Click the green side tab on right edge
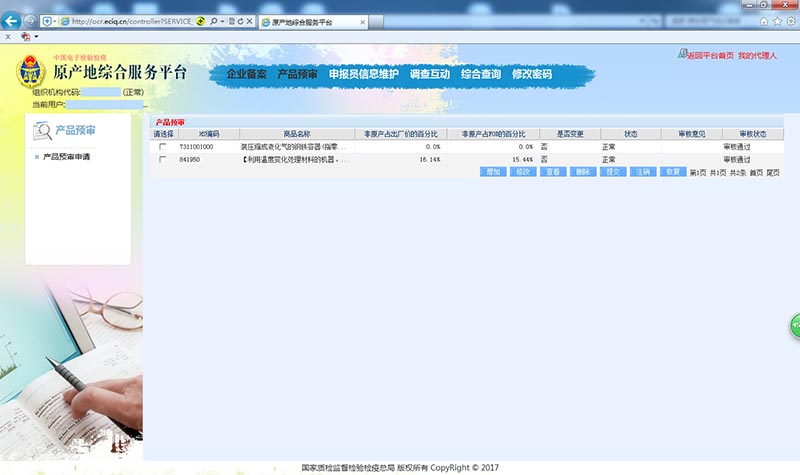800x475 pixels. [x=795, y=324]
